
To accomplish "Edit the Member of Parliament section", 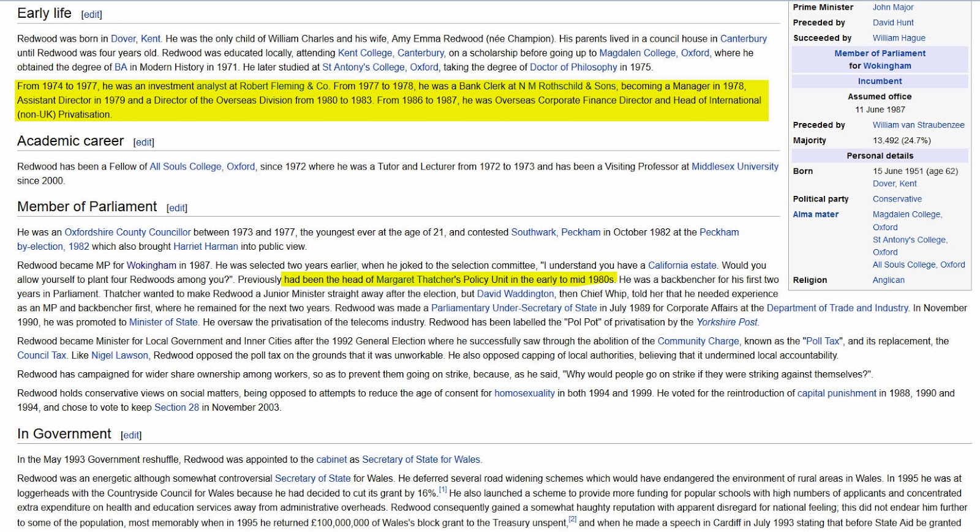I will (x=176, y=208).
